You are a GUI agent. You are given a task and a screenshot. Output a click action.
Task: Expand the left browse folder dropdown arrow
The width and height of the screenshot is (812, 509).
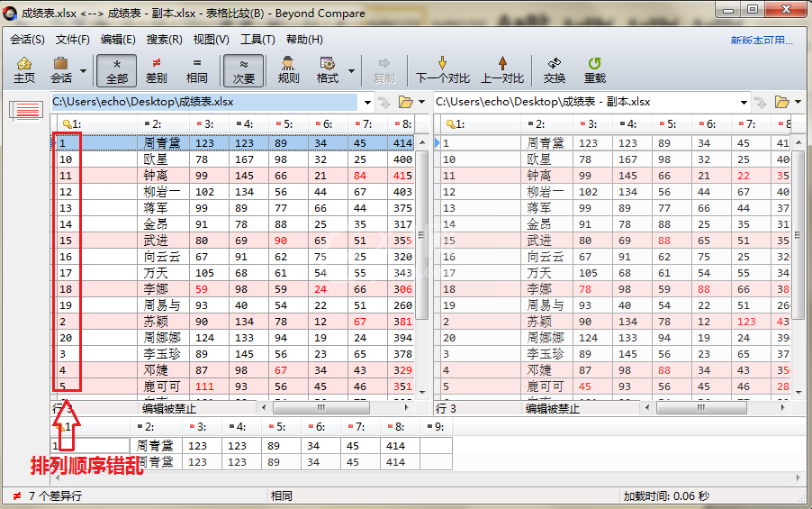click(x=421, y=102)
